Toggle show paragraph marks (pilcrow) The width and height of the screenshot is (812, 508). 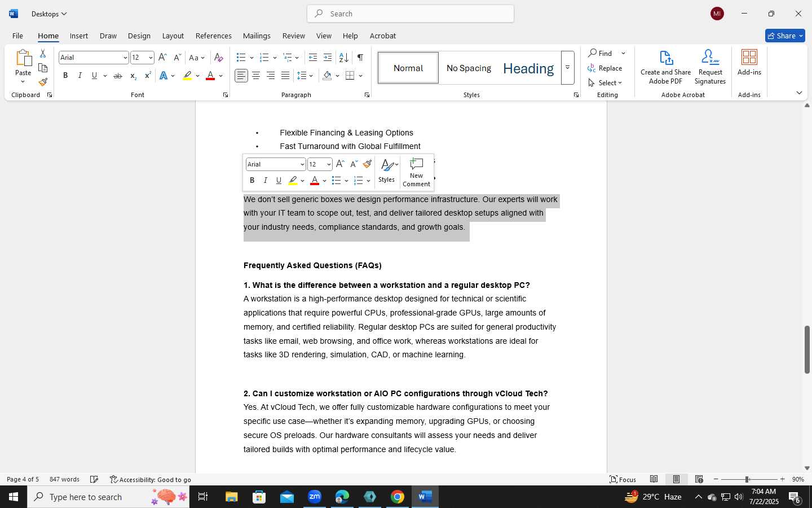pyautogui.click(x=360, y=57)
